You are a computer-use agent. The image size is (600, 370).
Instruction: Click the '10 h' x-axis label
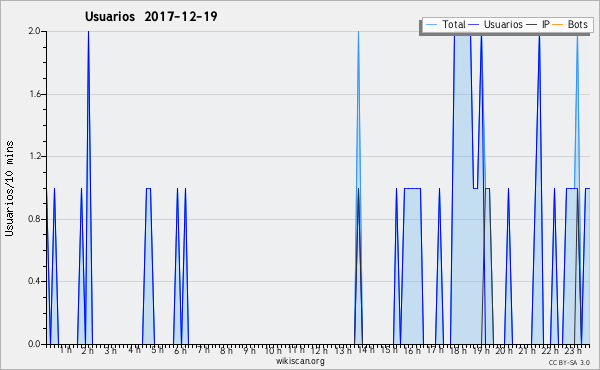click(x=273, y=351)
